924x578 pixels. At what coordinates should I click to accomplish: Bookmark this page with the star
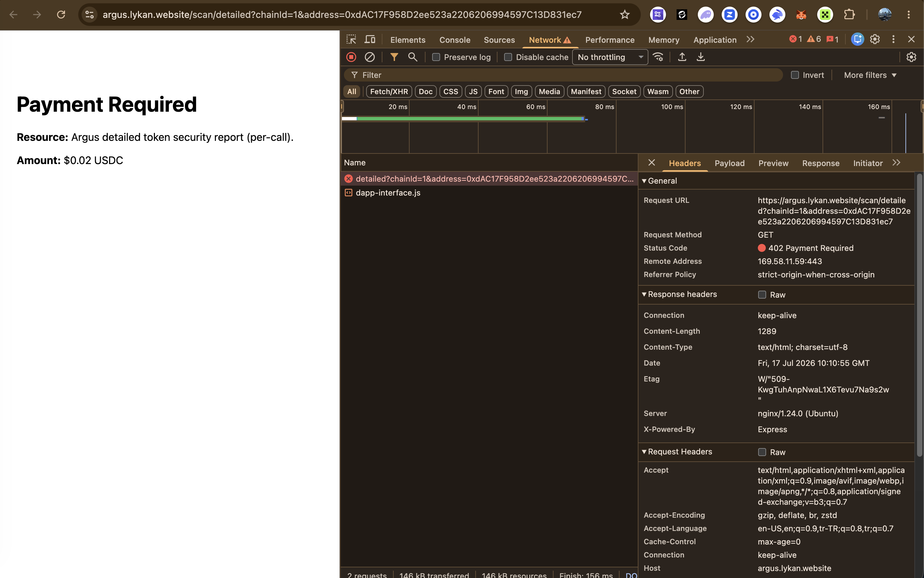coord(625,15)
